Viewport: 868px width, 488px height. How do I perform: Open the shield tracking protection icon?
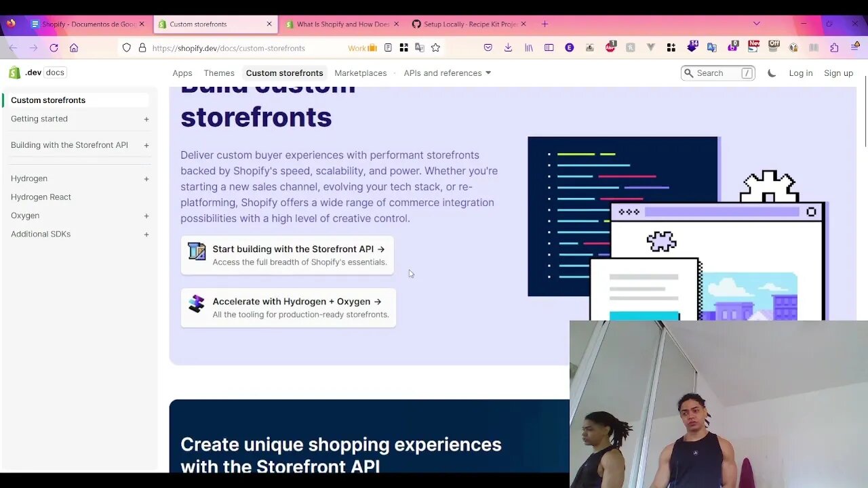(x=126, y=48)
